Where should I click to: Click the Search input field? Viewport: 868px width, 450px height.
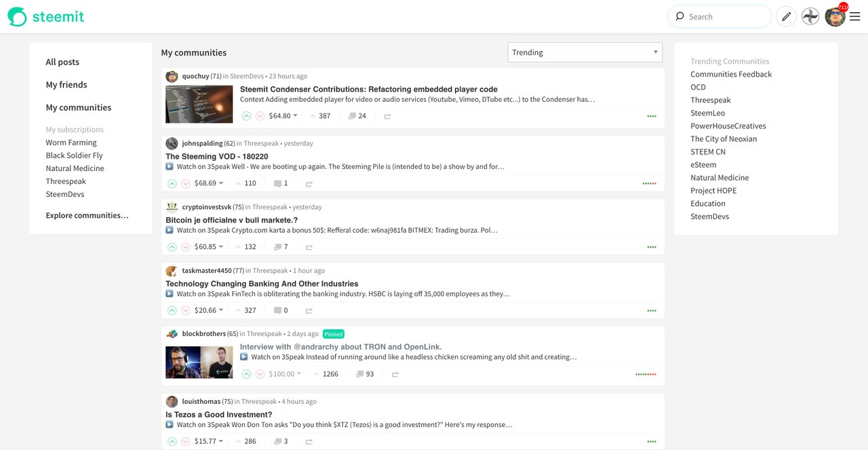click(719, 16)
